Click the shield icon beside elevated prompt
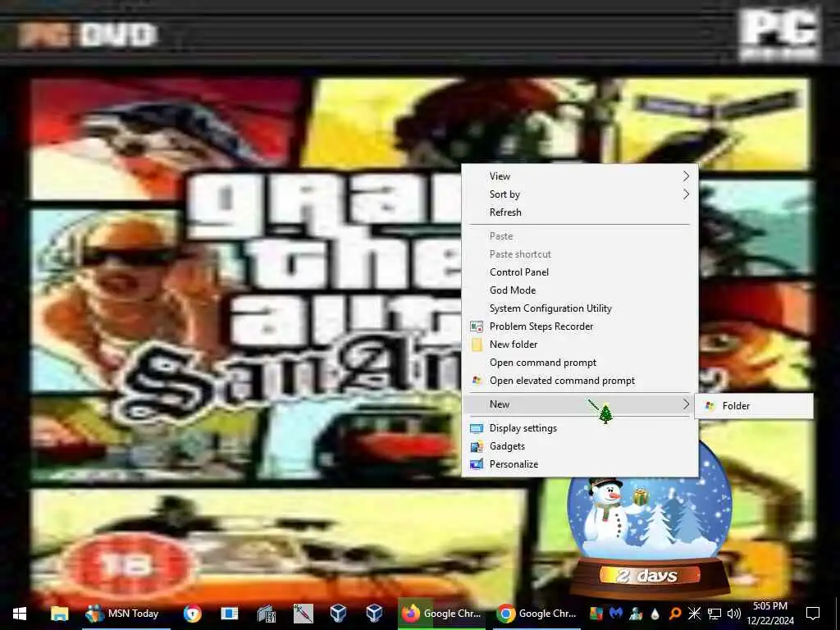The width and height of the screenshot is (840, 630). pos(477,381)
